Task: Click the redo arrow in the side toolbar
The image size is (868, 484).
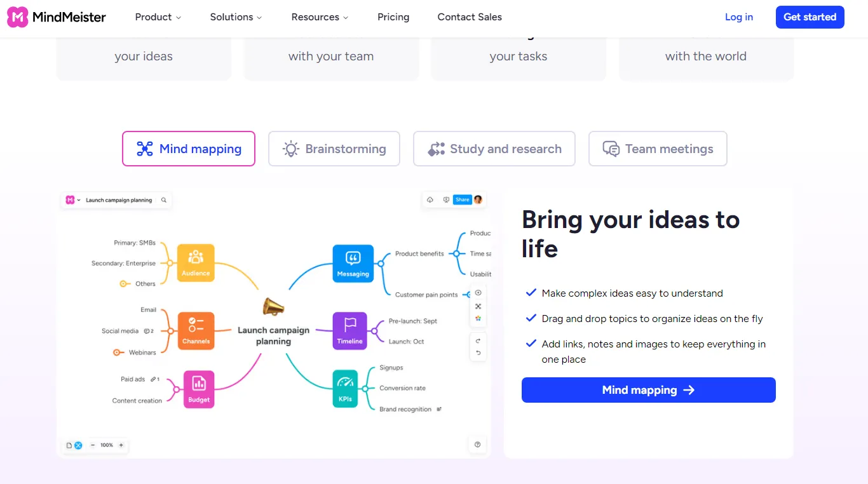Action: (478, 341)
